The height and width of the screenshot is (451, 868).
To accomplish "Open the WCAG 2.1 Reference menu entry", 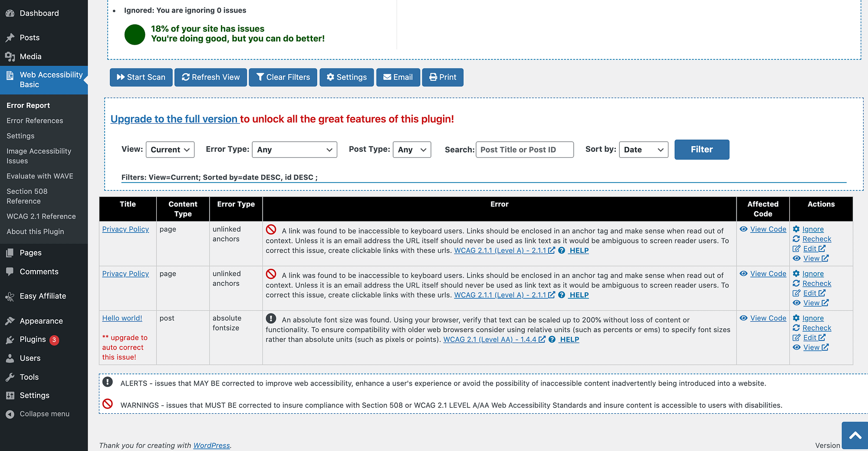I will [x=41, y=216].
